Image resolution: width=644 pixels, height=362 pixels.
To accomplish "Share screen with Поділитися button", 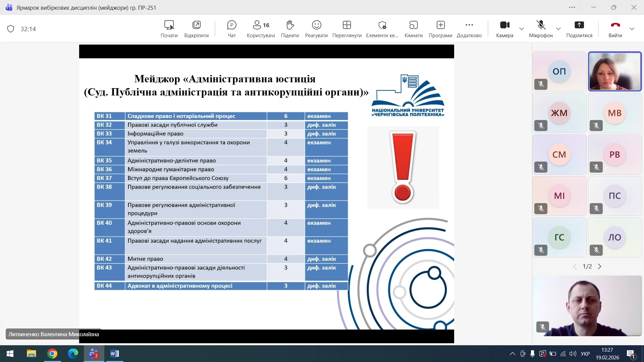I will (579, 28).
